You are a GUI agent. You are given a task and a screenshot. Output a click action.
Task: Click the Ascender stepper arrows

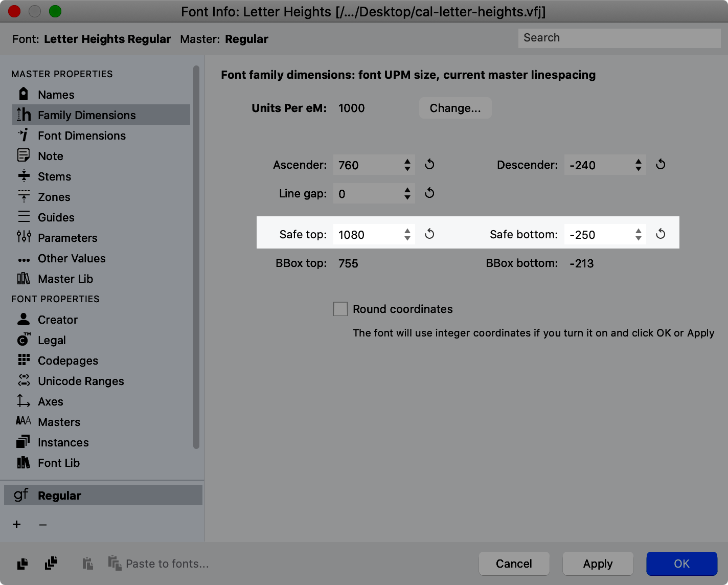407,165
